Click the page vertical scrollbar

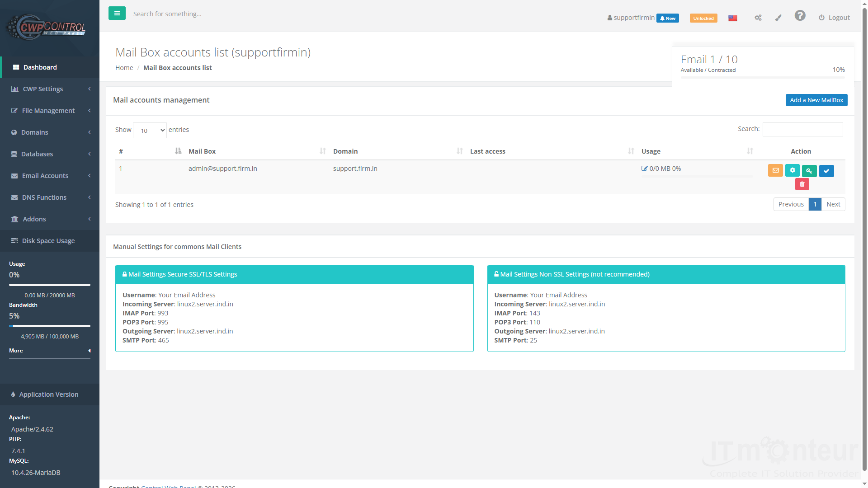point(864,239)
